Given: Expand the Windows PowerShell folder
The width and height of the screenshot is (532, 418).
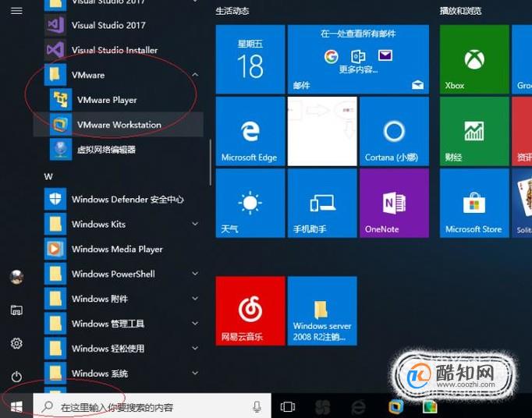Looking at the screenshot, I should click(195, 274).
